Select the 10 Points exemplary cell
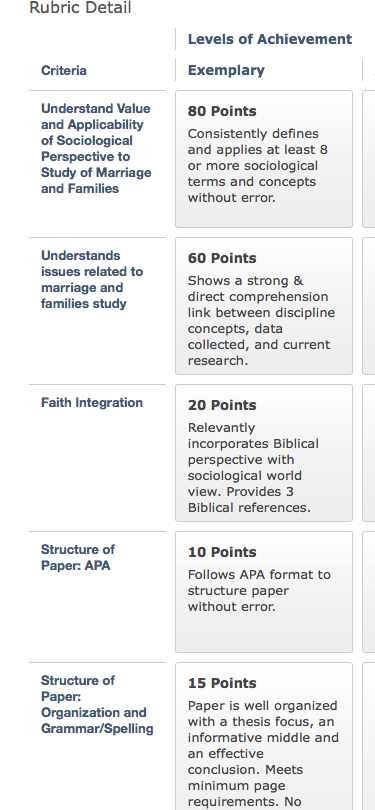Image resolution: width=375 pixels, height=810 pixels. pyautogui.click(x=264, y=592)
